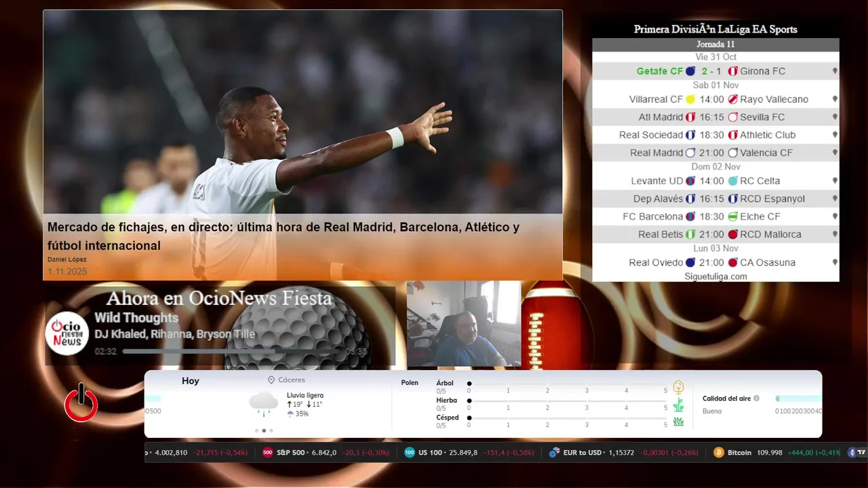Click the Sevilla FC crest
The image size is (868, 488).
pyautogui.click(x=732, y=117)
